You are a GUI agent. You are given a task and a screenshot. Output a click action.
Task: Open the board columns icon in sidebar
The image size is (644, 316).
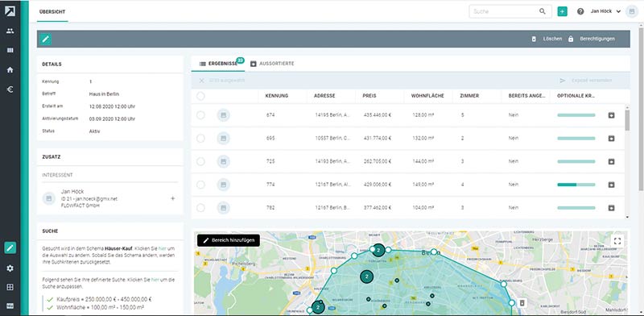(10, 50)
